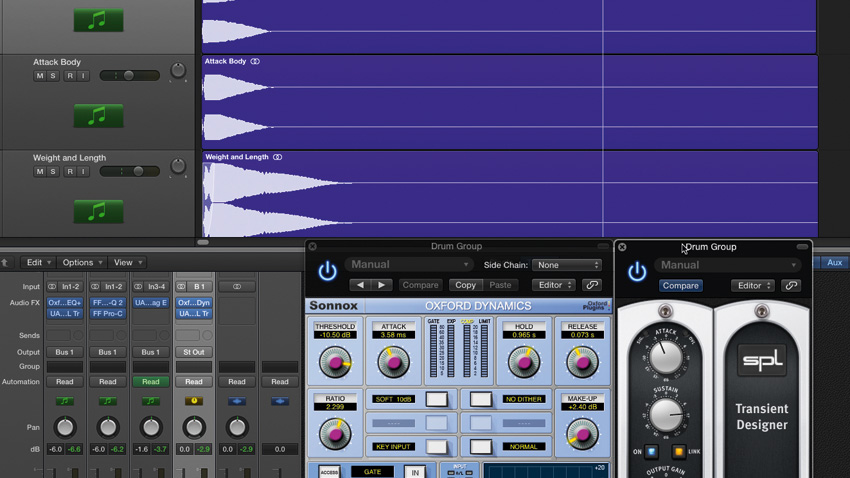
Task: Toggle the NO DITHER button
Action: coord(480,399)
